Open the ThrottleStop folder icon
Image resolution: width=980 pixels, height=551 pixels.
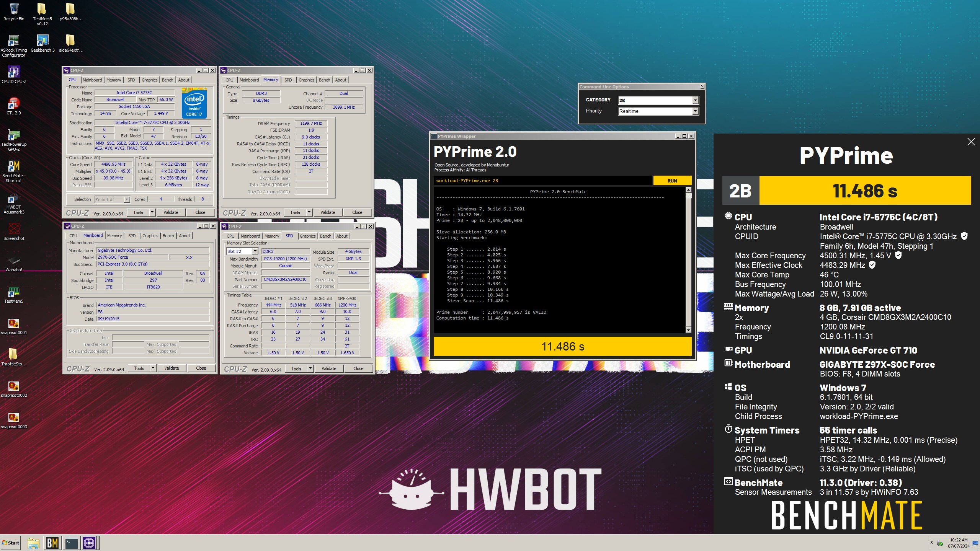click(14, 357)
